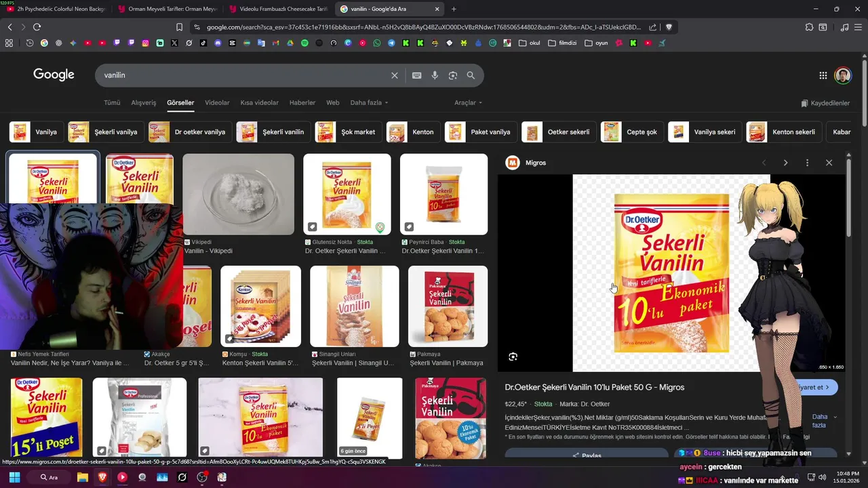This screenshot has width=868, height=488.
Task: Open the Kenton Şekerli Vanilin Komşu result
Action: tap(260, 306)
